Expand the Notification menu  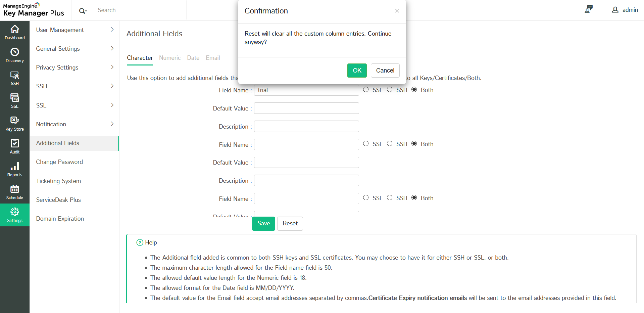click(74, 124)
